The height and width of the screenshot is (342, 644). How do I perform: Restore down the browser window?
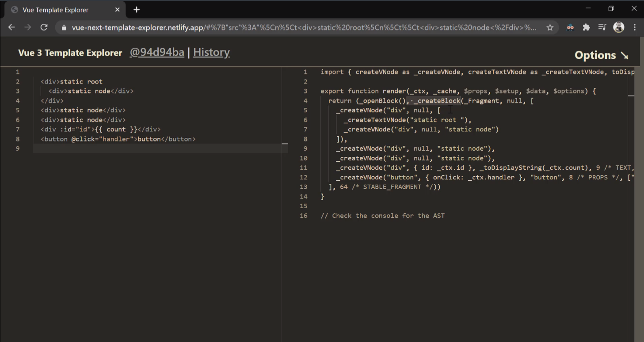[611, 8]
